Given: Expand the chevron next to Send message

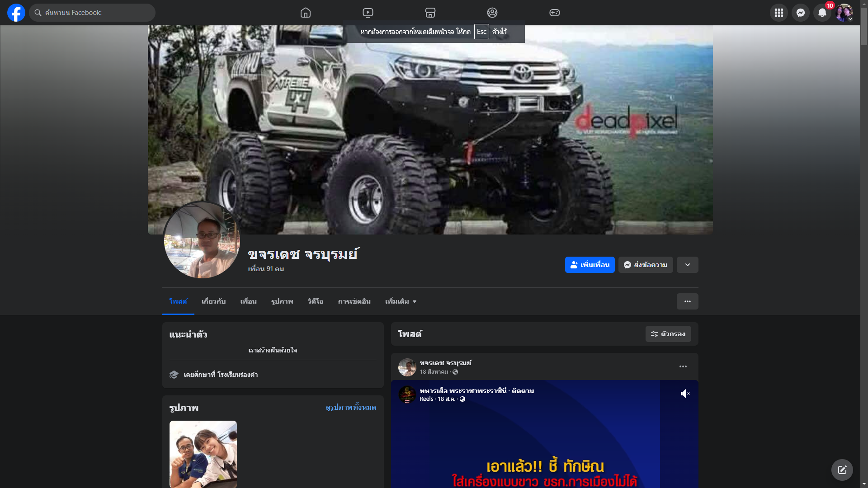Looking at the screenshot, I should 687,265.
